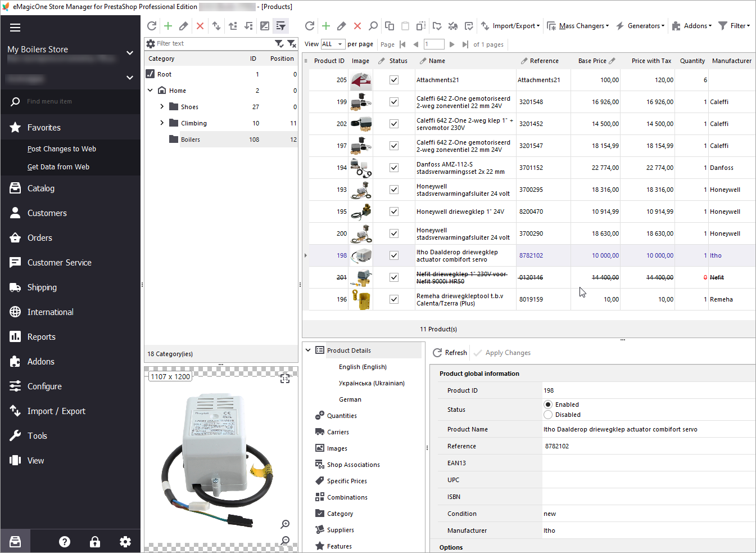Screen dimensions: 756x553
Task: Add a new product with the green plus
Action: pos(325,26)
